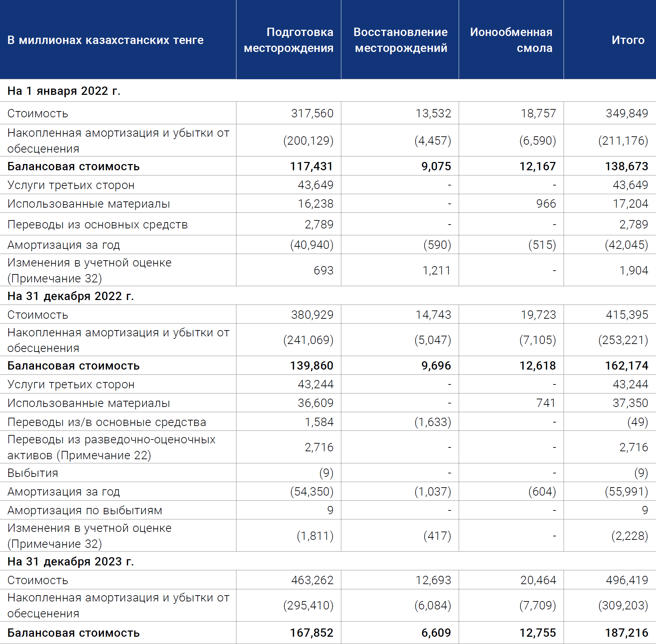Click the total 1,904
The width and height of the screenshot is (656, 644).
(634, 270)
